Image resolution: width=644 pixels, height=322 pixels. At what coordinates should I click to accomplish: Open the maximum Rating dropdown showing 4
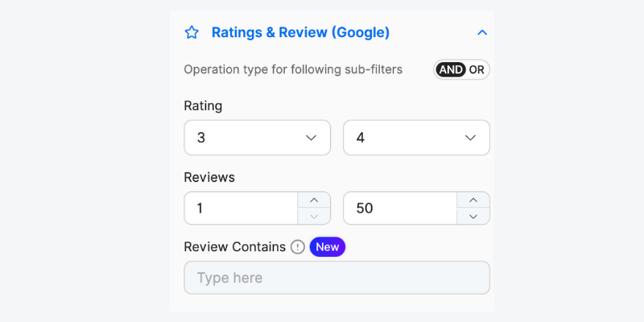416,138
